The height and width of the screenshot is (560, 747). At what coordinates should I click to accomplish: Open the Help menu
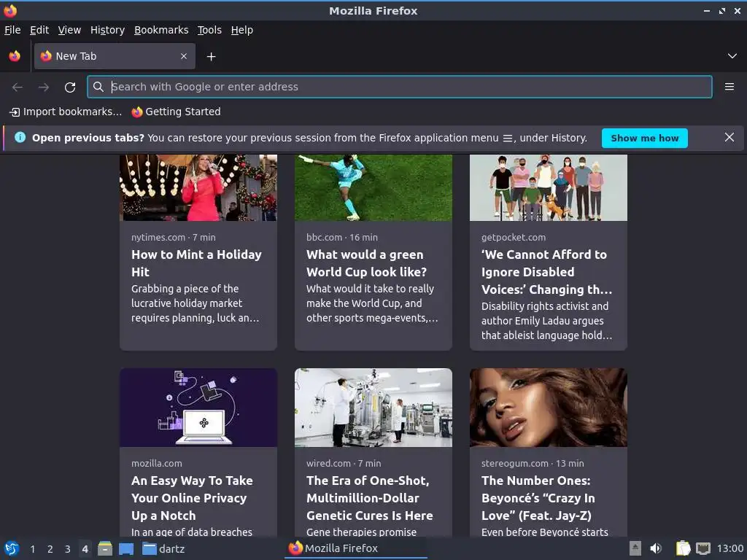pyautogui.click(x=242, y=30)
